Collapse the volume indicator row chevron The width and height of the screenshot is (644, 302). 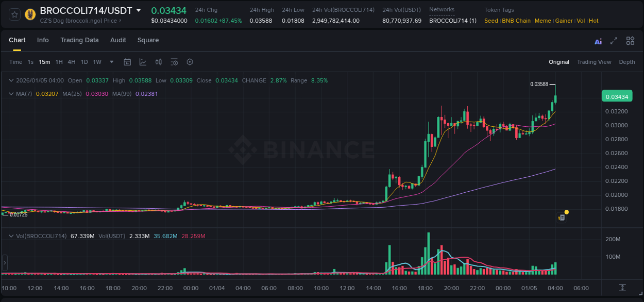tap(11, 236)
